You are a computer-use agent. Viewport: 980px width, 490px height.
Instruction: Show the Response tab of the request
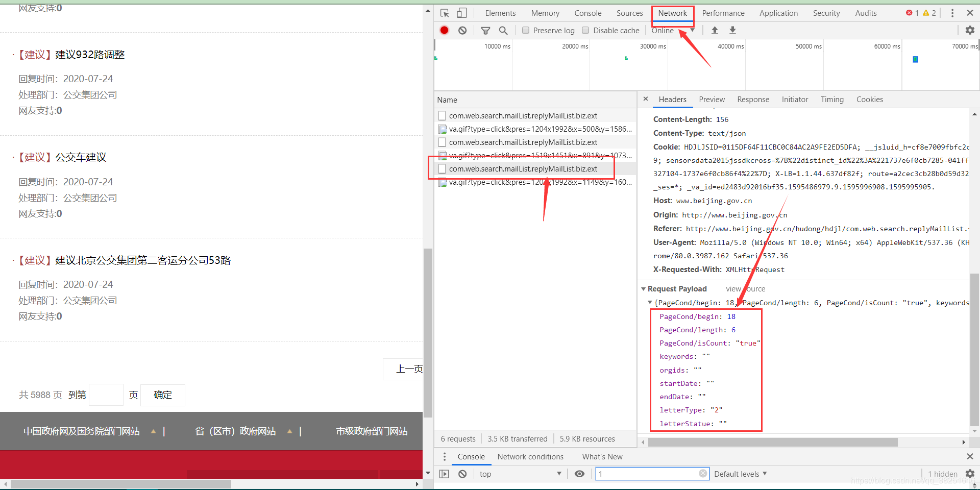753,100
